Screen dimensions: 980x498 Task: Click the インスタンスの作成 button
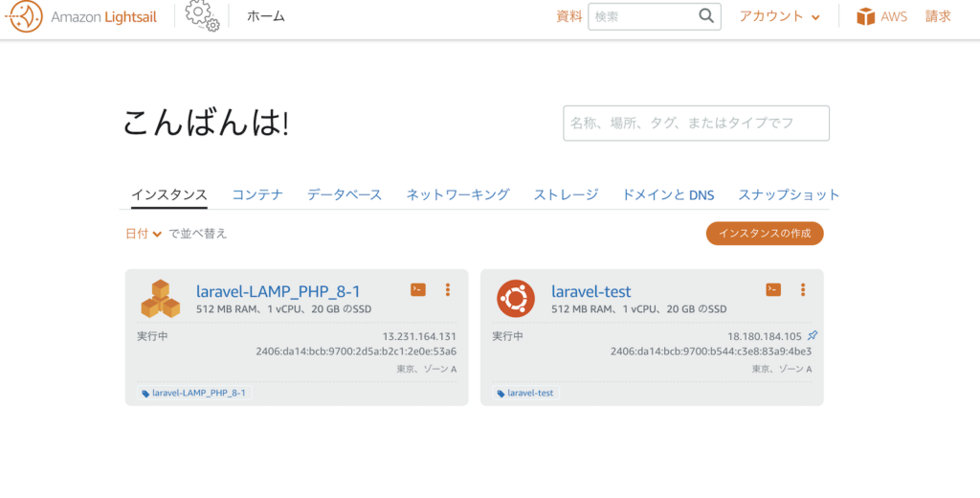[x=765, y=234]
